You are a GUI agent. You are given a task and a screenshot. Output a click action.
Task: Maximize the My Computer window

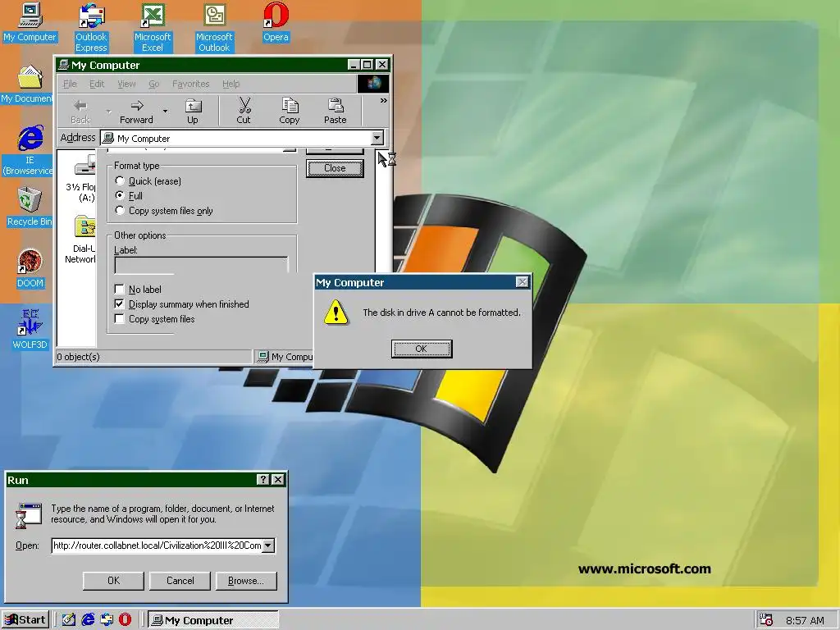click(x=367, y=65)
